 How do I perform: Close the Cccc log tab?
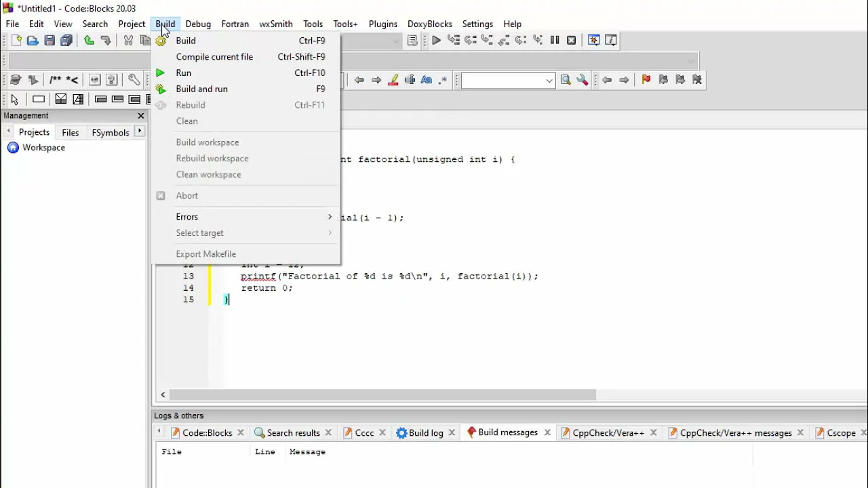[x=382, y=433]
